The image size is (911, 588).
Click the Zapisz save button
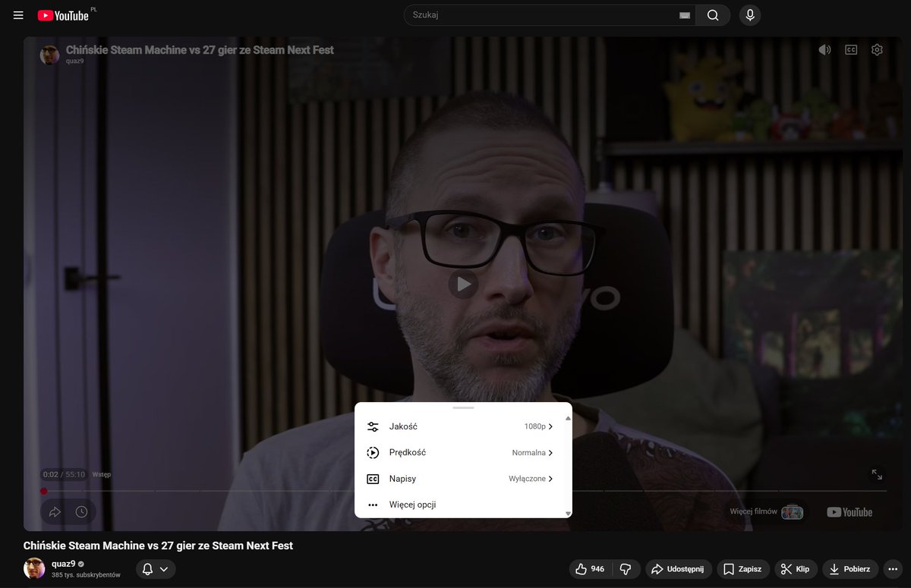742,569
